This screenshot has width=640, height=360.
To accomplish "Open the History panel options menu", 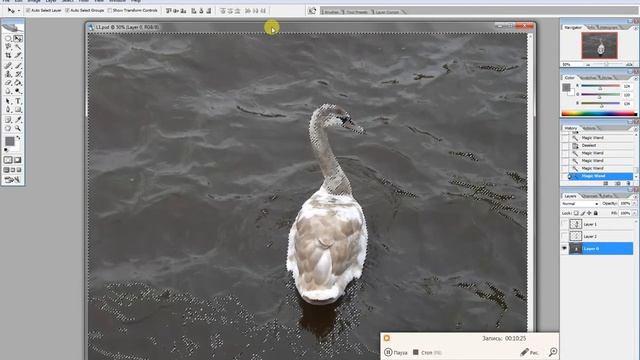I will click(x=635, y=129).
